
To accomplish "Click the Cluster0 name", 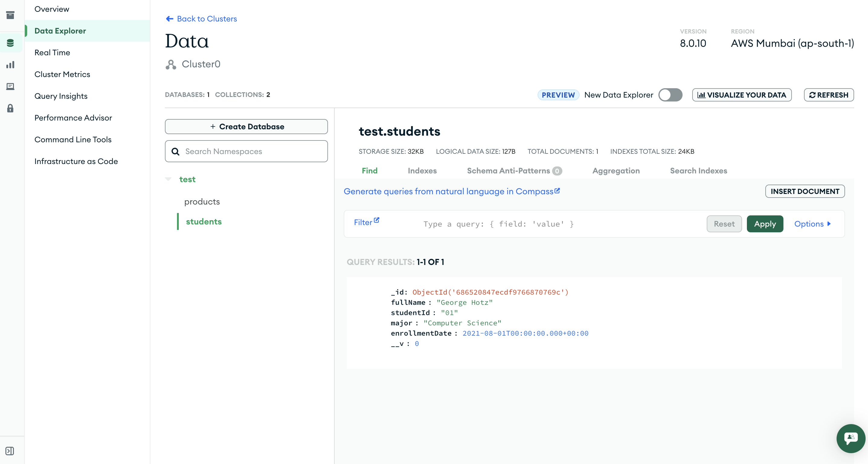I will point(201,64).
